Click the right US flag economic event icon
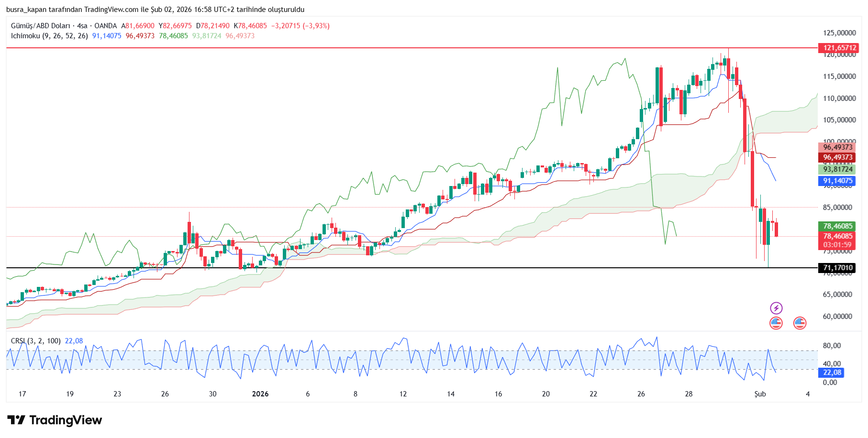Image resolution: width=868 pixels, height=438 pixels. tap(800, 323)
